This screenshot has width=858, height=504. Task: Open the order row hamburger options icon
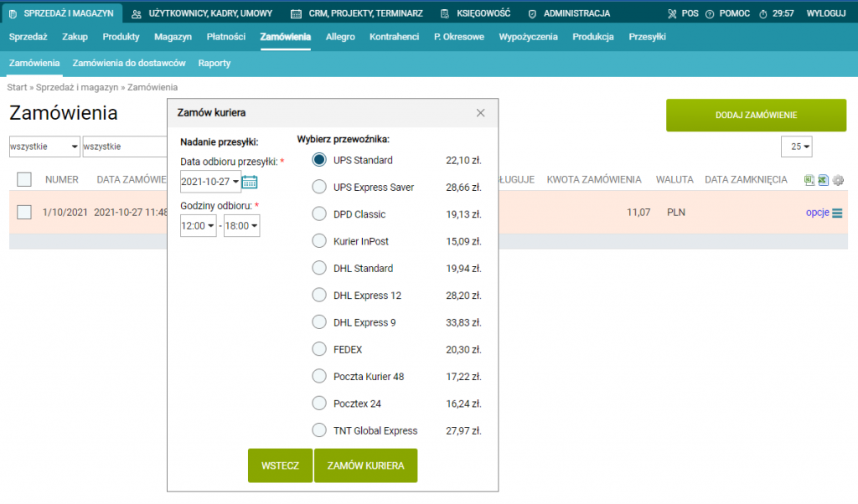coord(837,213)
